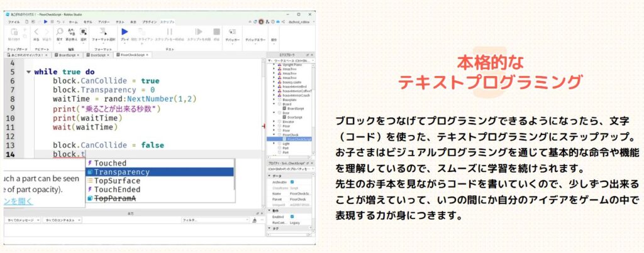Click the Format Selection (フォーマット選択) icon
Screen dimensions: 644x253
pyautogui.click(x=103, y=31)
